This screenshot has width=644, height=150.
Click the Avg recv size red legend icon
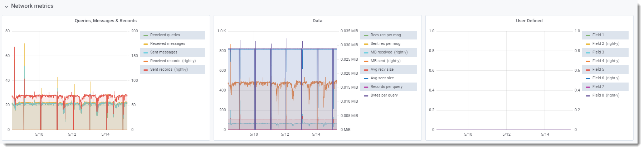click(x=366, y=70)
